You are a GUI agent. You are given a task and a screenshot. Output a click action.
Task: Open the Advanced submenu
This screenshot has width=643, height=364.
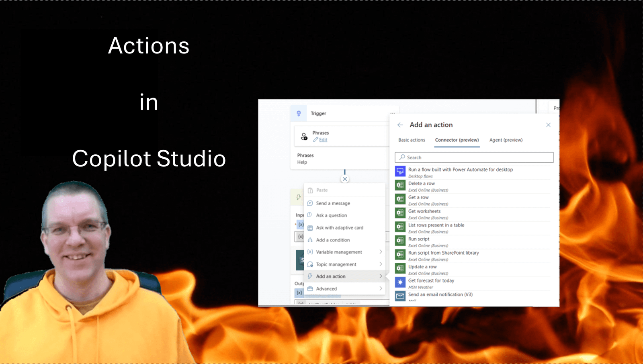tap(344, 289)
